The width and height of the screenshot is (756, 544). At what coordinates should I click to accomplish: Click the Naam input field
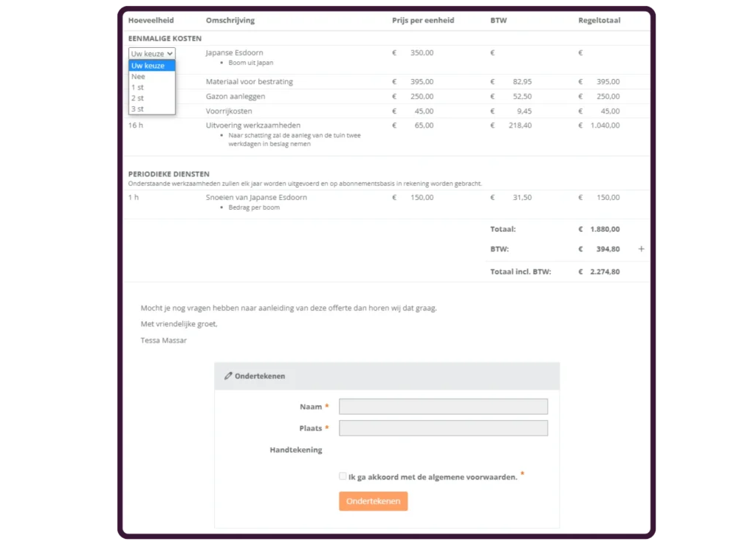[443, 407]
